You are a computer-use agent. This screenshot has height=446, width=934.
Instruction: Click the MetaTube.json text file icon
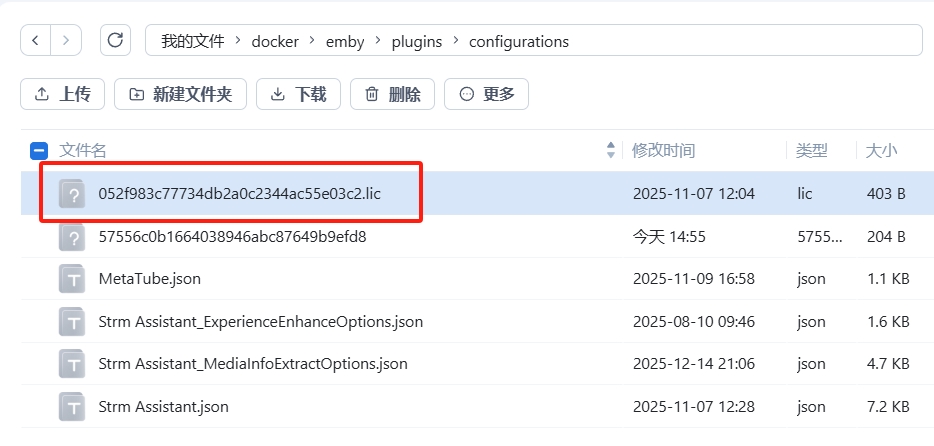(71, 279)
